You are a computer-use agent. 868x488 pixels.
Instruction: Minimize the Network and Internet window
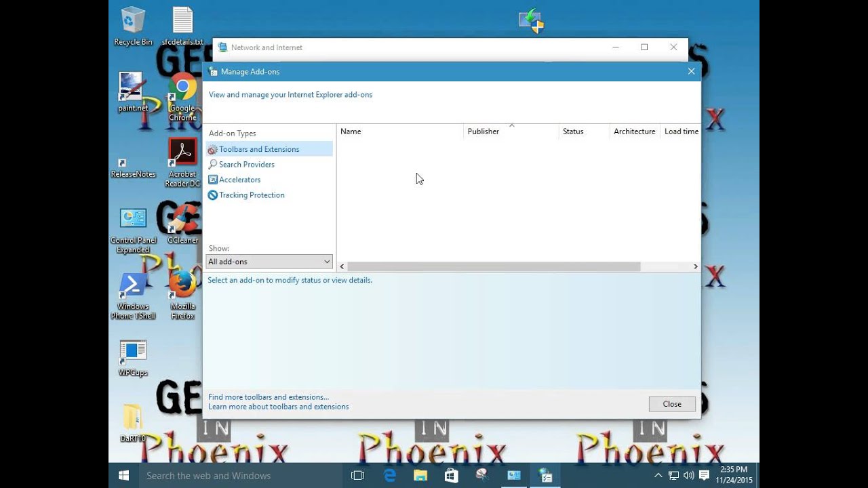pyautogui.click(x=616, y=47)
